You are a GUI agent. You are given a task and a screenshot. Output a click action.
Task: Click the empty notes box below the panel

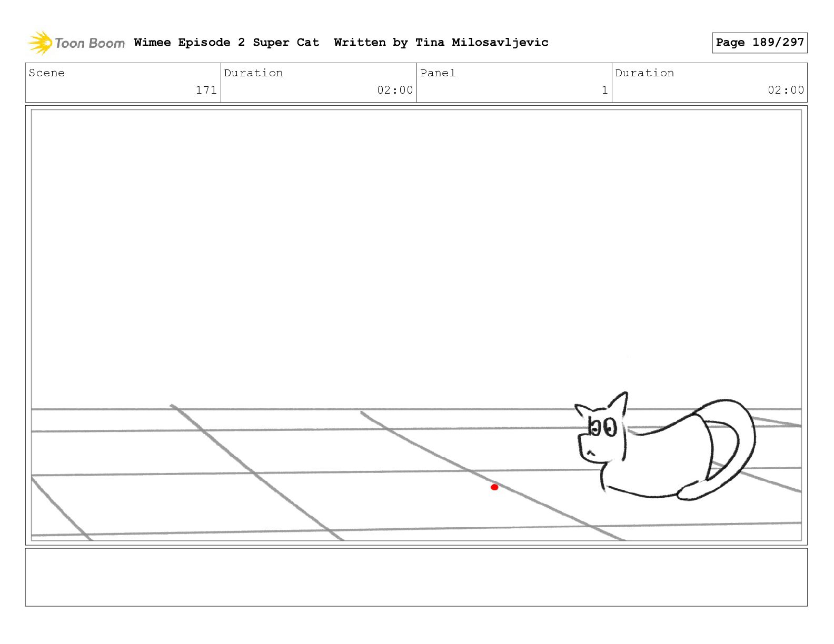pyautogui.click(x=416, y=577)
